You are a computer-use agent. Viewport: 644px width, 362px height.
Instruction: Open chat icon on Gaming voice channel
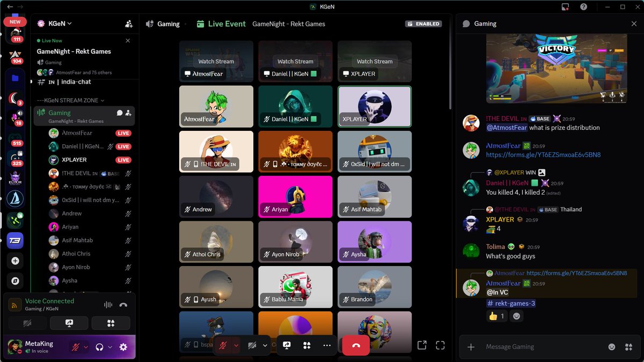120,113
